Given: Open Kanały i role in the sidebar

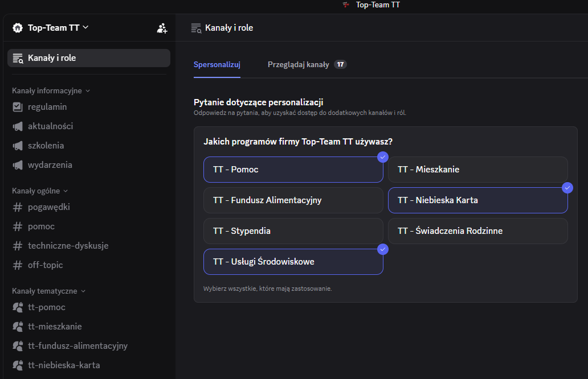Looking at the screenshot, I should coord(89,58).
